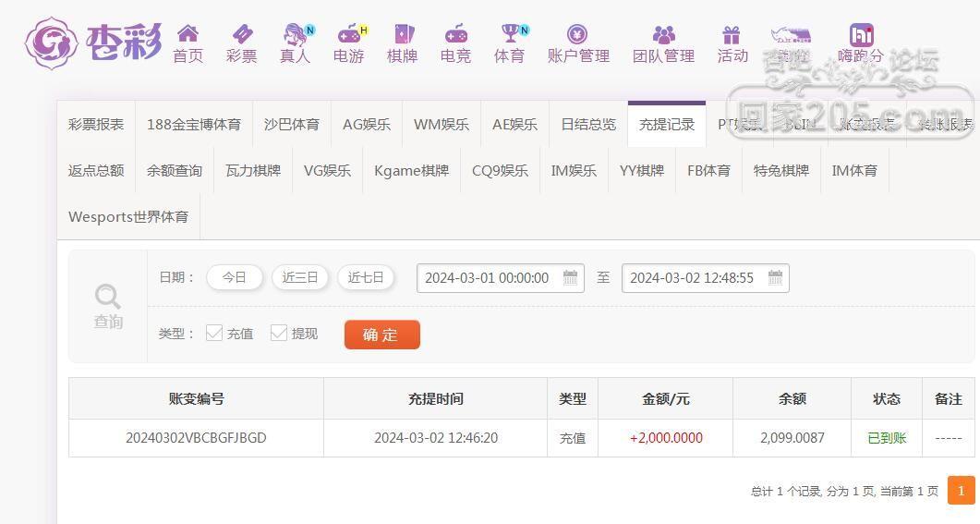The height and width of the screenshot is (524, 980).
Task: Click the end date field 2024-03-02 12:48:55
Action: (705, 277)
